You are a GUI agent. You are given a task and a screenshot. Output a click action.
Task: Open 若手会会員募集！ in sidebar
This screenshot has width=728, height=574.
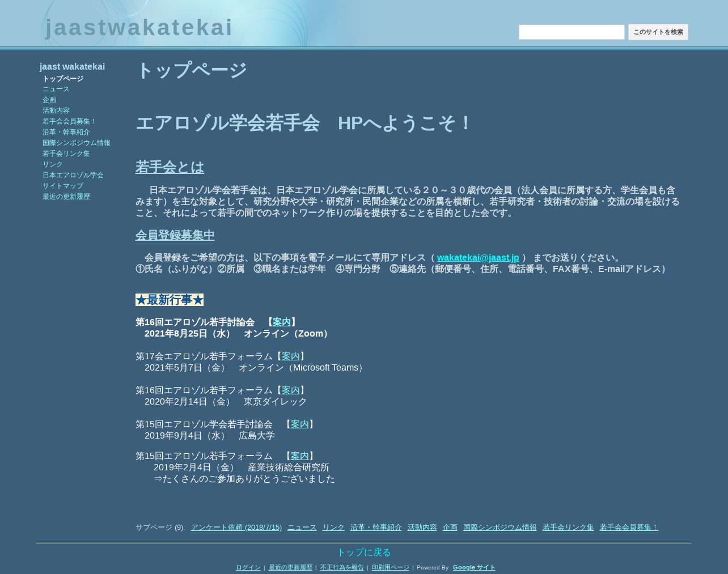click(x=70, y=121)
